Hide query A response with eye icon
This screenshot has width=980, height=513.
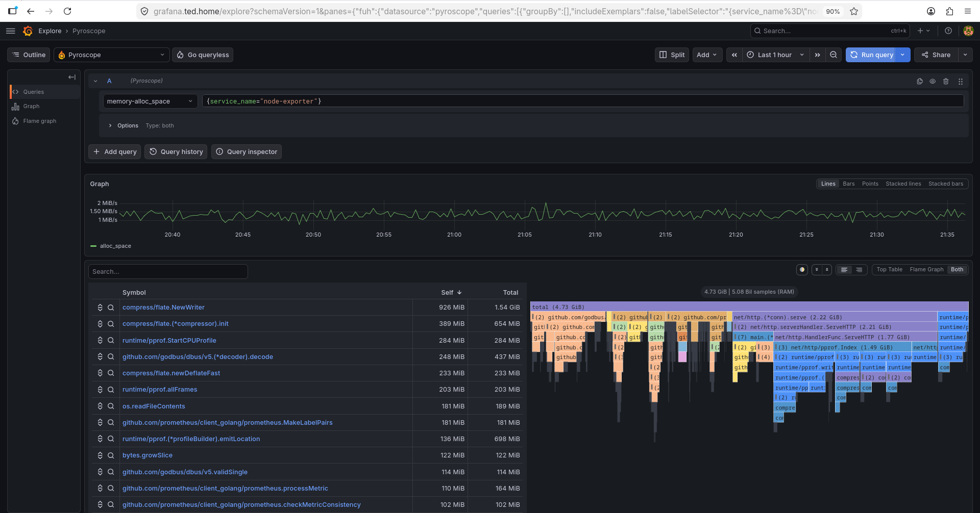coord(933,81)
